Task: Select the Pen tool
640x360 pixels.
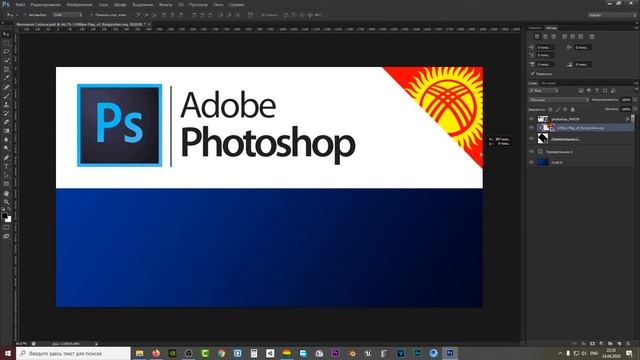Action: click(x=6, y=158)
